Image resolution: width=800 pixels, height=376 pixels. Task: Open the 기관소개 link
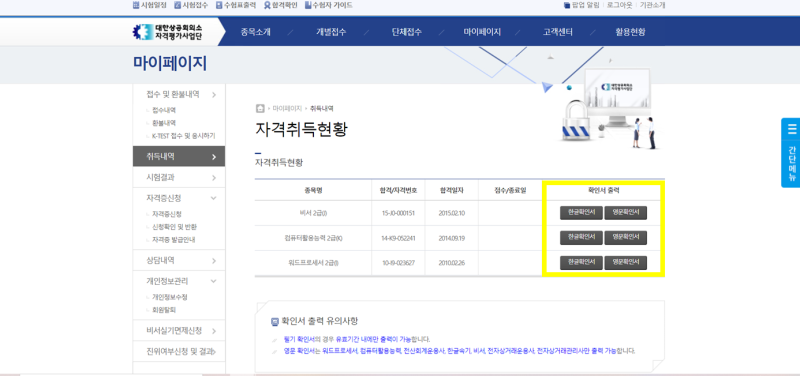click(653, 5)
